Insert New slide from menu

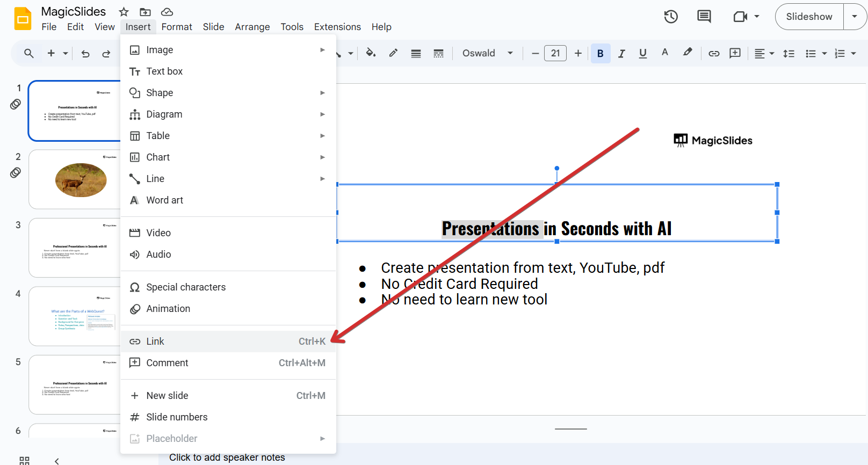click(x=228, y=396)
